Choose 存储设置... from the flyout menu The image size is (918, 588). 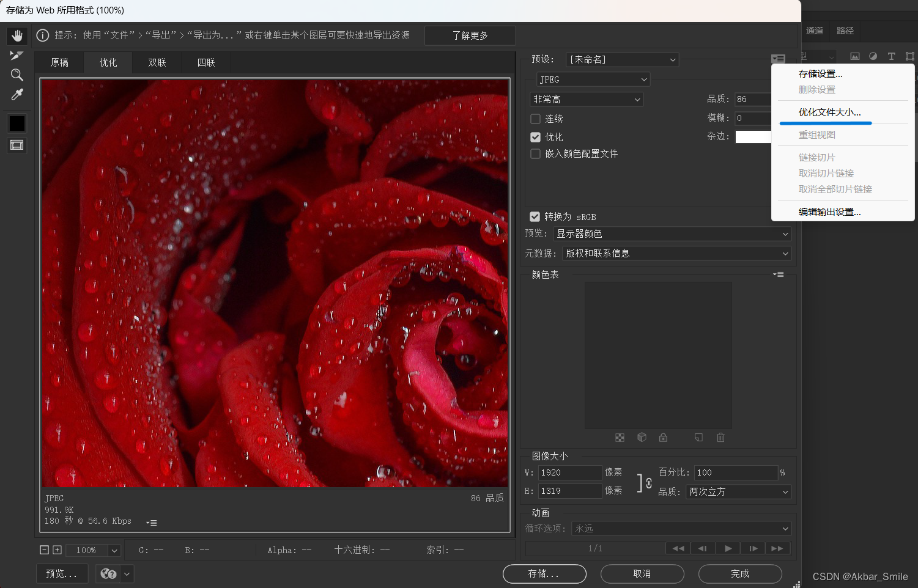tap(821, 74)
